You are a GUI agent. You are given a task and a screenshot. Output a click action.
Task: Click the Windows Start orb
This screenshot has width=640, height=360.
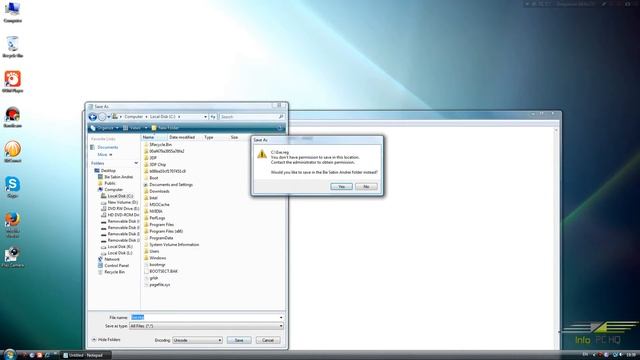9,354
